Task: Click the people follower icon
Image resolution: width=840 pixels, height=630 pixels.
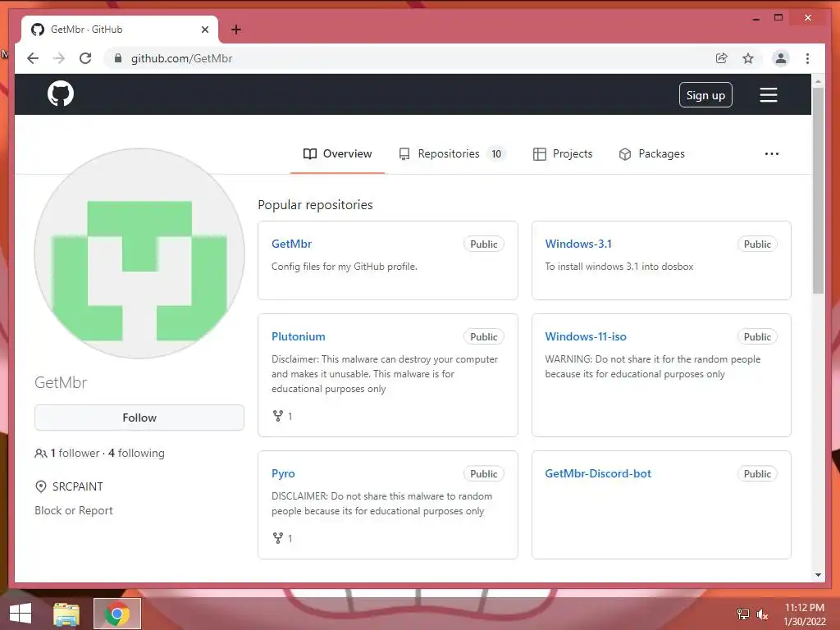Action: click(41, 453)
